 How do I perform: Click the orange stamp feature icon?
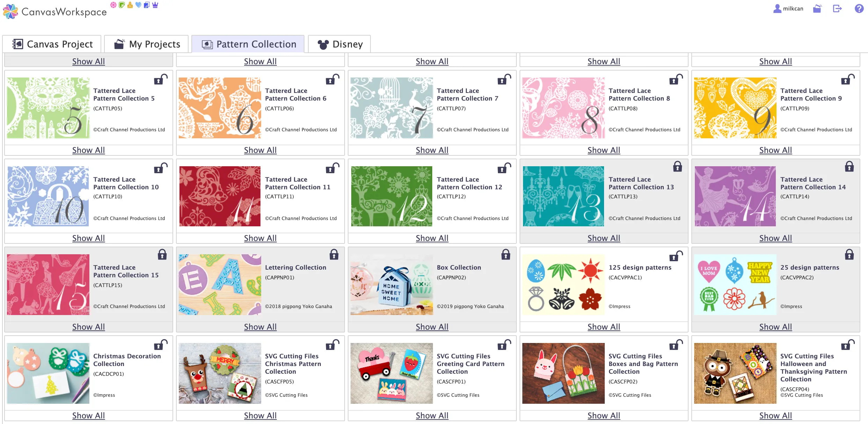(x=130, y=5)
